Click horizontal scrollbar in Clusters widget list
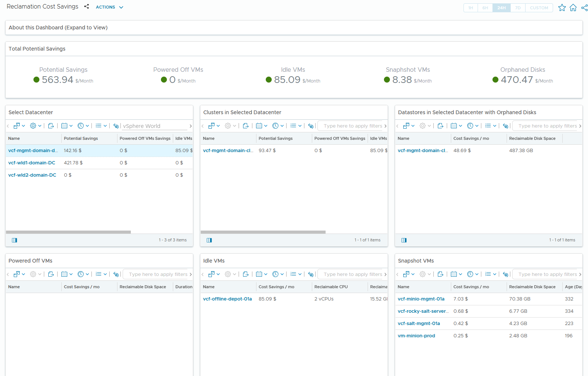This screenshot has width=588, height=376. [263, 232]
